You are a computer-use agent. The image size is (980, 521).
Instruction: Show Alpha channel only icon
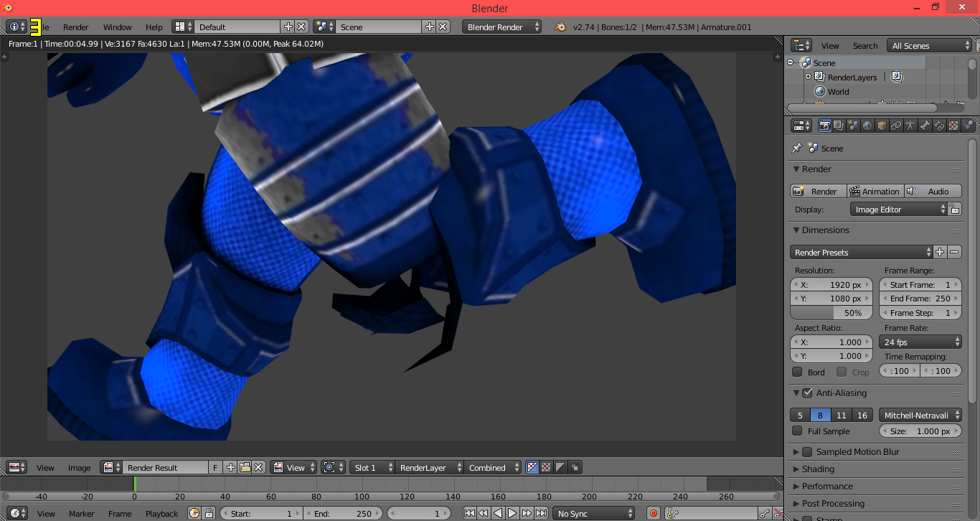click(x=560, y=467)
